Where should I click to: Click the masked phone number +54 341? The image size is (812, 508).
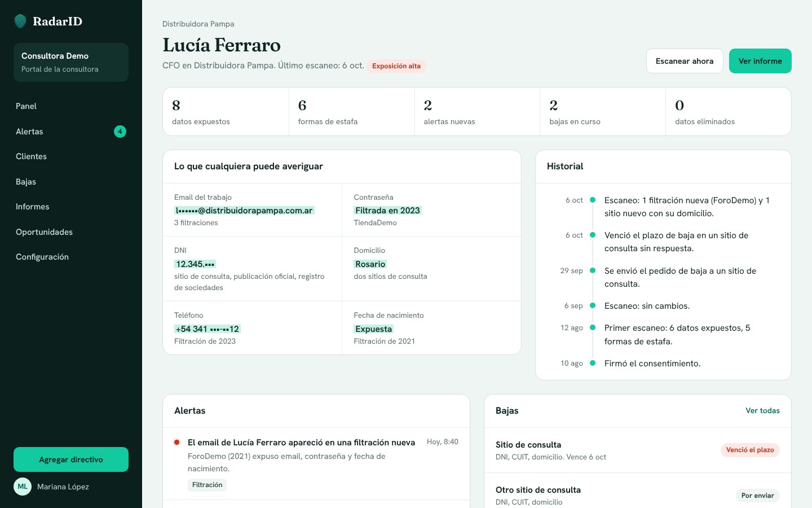(208, 329)
